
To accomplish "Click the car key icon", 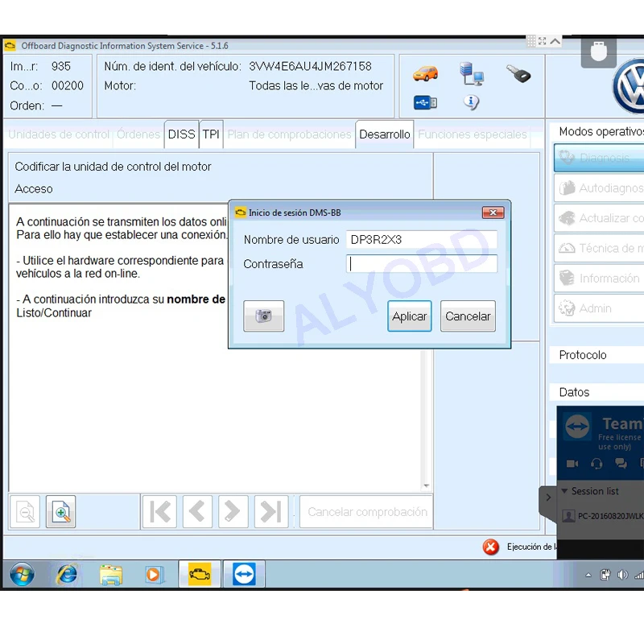I will (518, 73).
